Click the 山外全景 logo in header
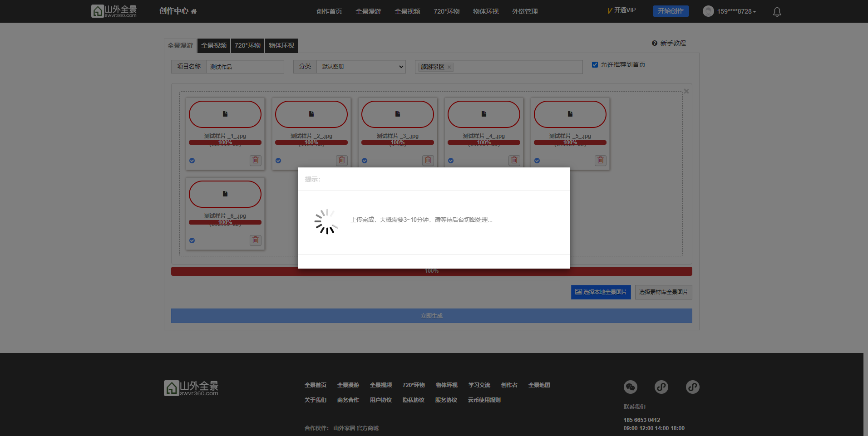 [114, 11]
